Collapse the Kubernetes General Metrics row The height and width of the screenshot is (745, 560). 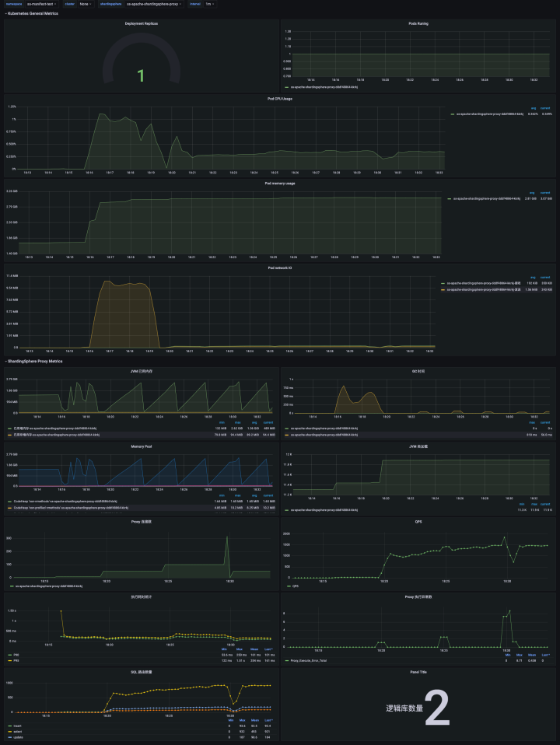click(x=32, y=13)
